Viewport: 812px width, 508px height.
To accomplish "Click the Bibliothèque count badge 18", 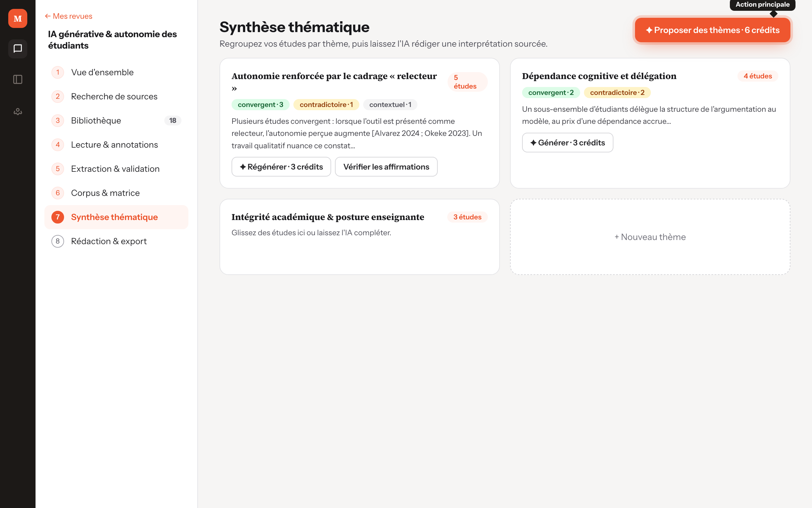I will click(x=173, y=121).
